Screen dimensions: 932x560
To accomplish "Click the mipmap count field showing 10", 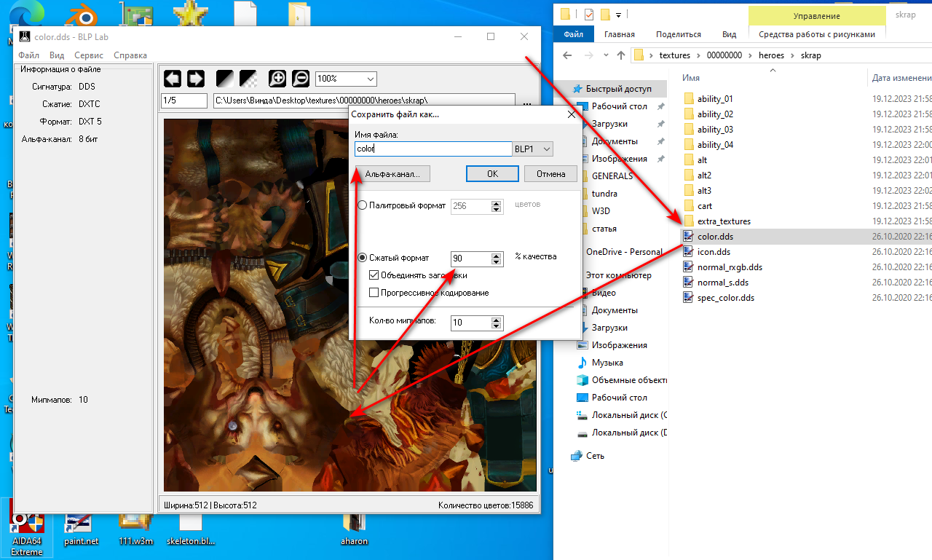I will point(471,323).
